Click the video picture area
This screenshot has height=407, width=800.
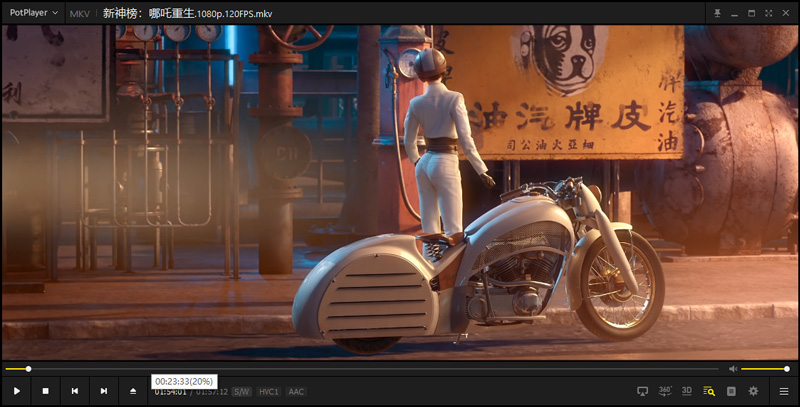tap(400, 192)
